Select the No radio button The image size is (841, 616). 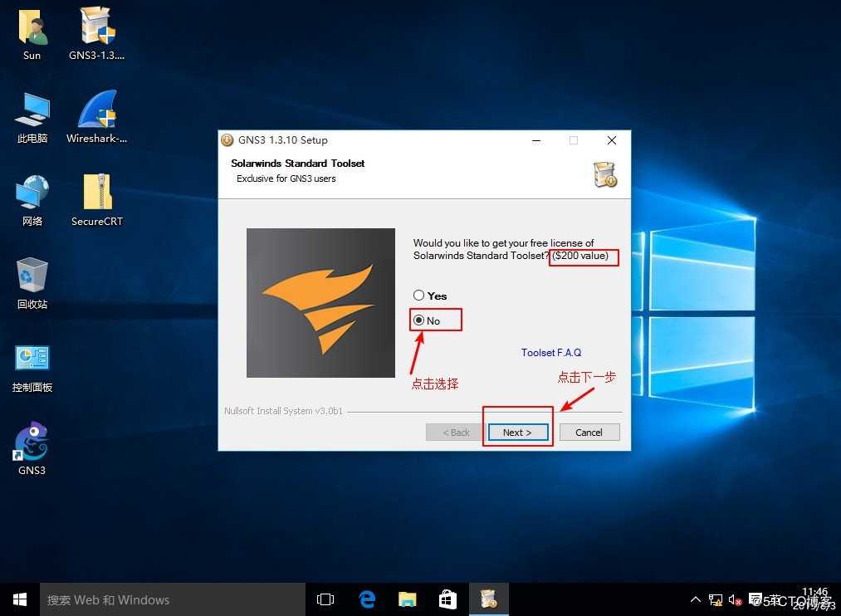419,320
